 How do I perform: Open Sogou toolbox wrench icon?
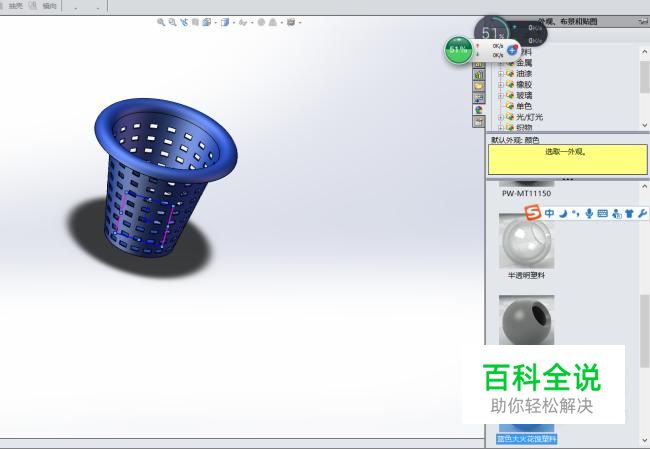point(642,214)
